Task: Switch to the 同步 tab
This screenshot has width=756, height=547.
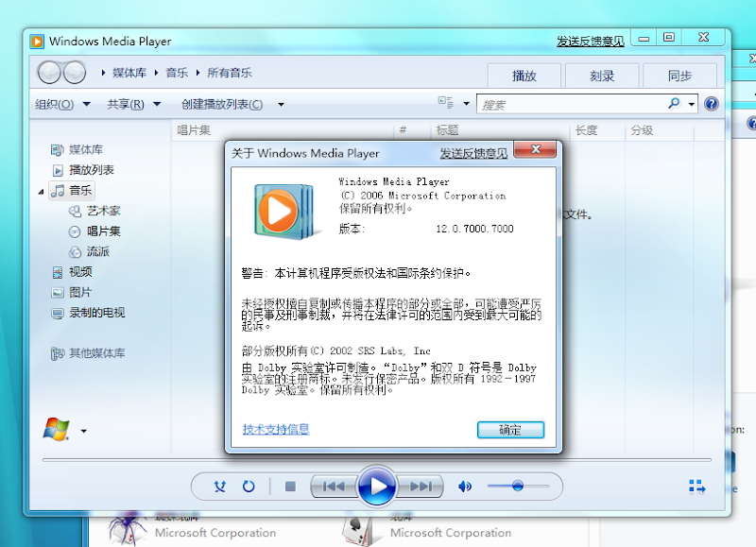Action: click(679, 76)
